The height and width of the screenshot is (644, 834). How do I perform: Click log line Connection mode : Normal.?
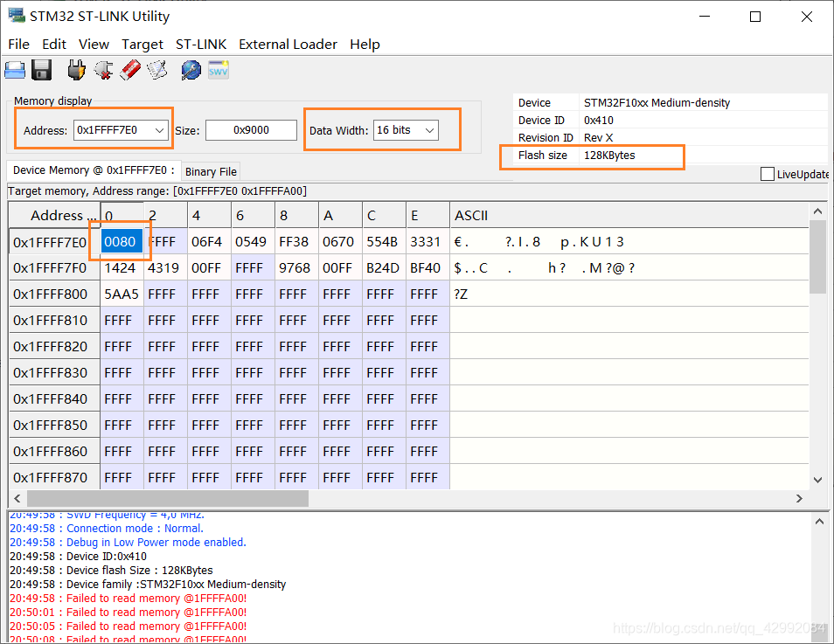point(107,529)
